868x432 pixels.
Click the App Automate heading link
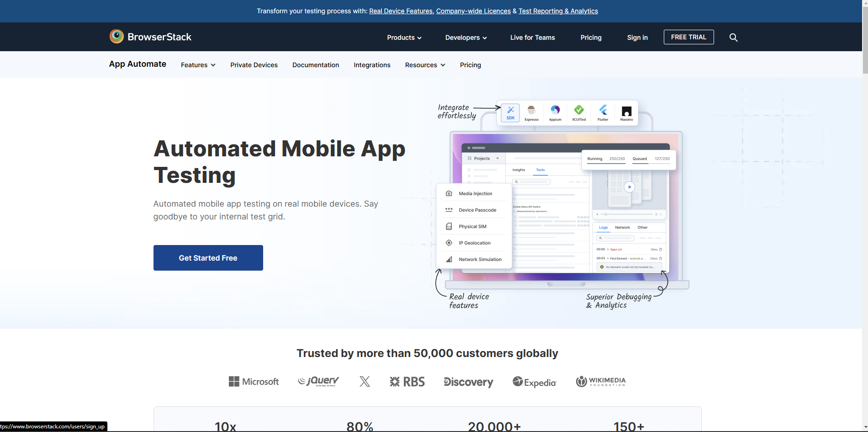138,64
